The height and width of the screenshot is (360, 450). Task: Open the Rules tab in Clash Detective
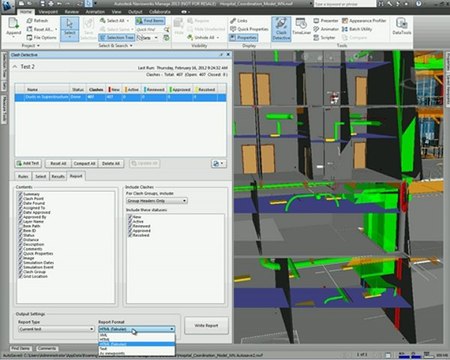(x=23, y=176)
